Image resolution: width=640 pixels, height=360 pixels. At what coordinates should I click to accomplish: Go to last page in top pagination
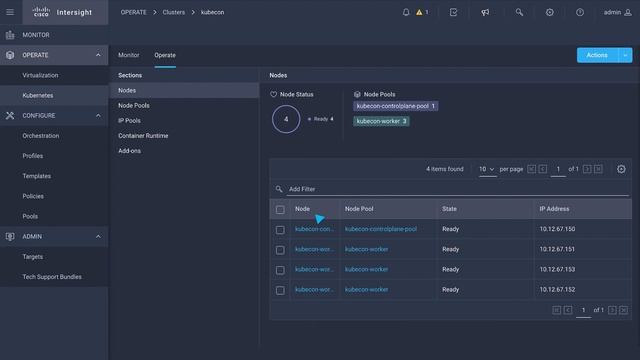[598, 169]
